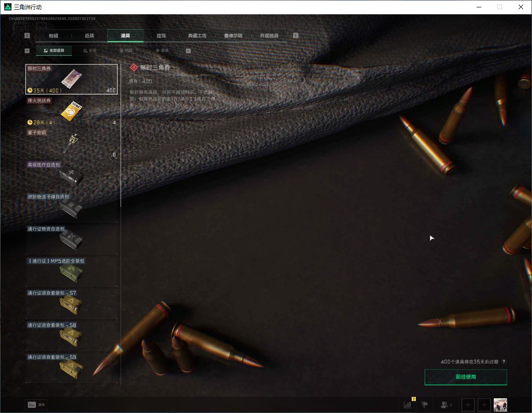Screen dimensions: 532x413
Task: Click the 400个道具将在35天后过期 notice
Action: tap(469, 362)
